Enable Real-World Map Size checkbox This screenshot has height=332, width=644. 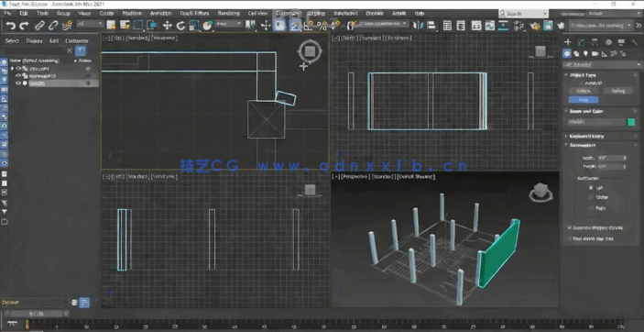coord(570,238)
